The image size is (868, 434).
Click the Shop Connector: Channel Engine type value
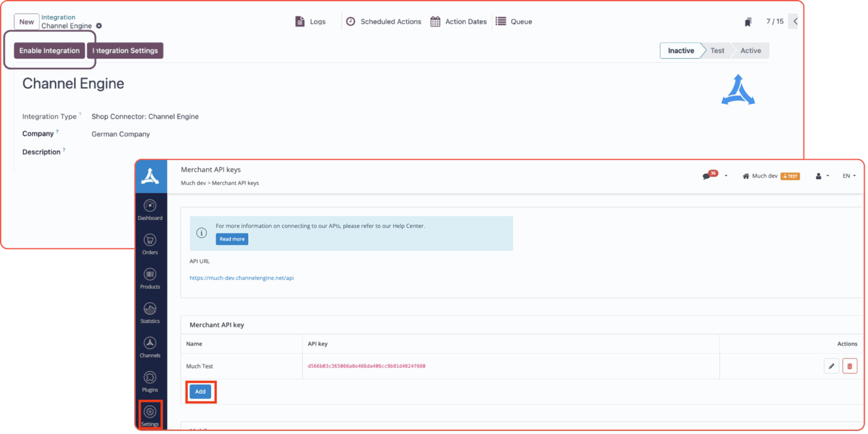145,117
